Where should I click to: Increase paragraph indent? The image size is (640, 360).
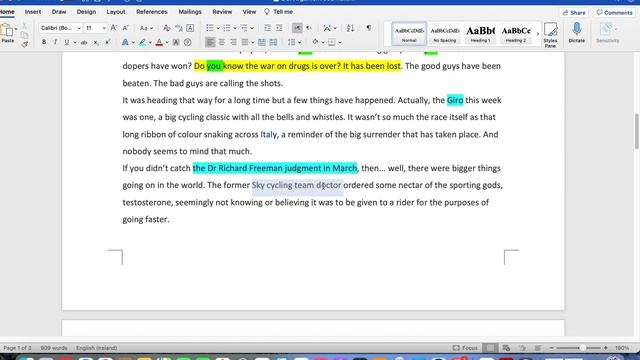coord(279,28)
